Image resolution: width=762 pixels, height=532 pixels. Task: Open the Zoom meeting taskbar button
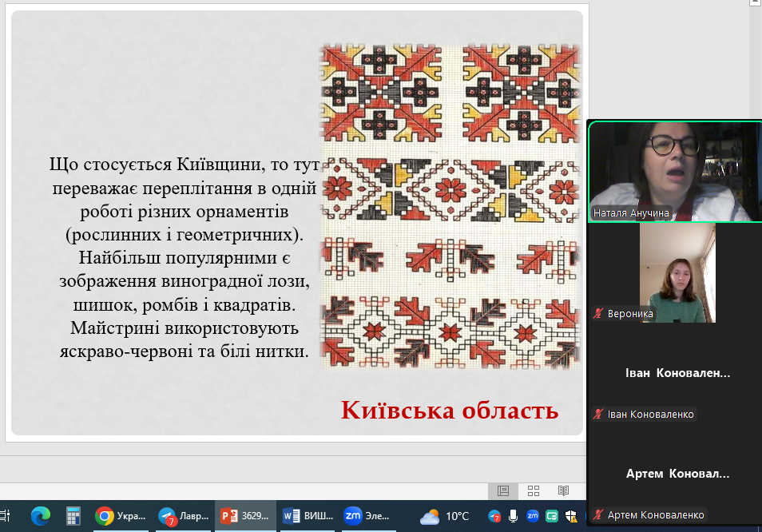point(368,516)
